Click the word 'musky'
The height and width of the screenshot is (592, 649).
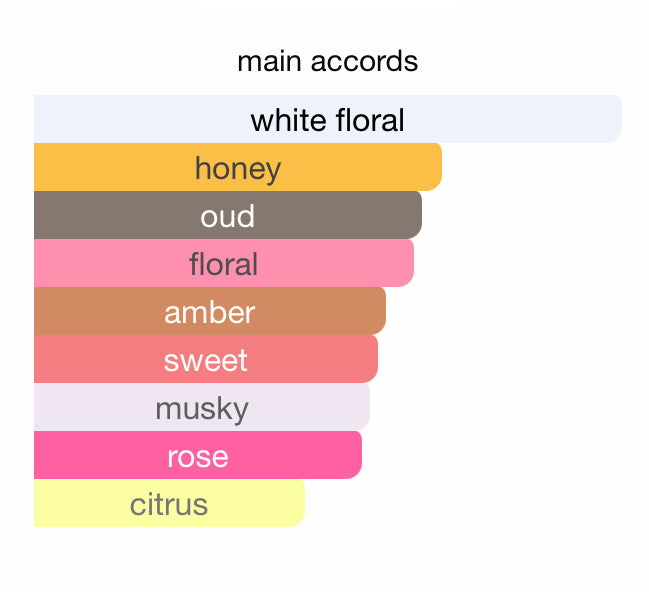click(202, 408)
